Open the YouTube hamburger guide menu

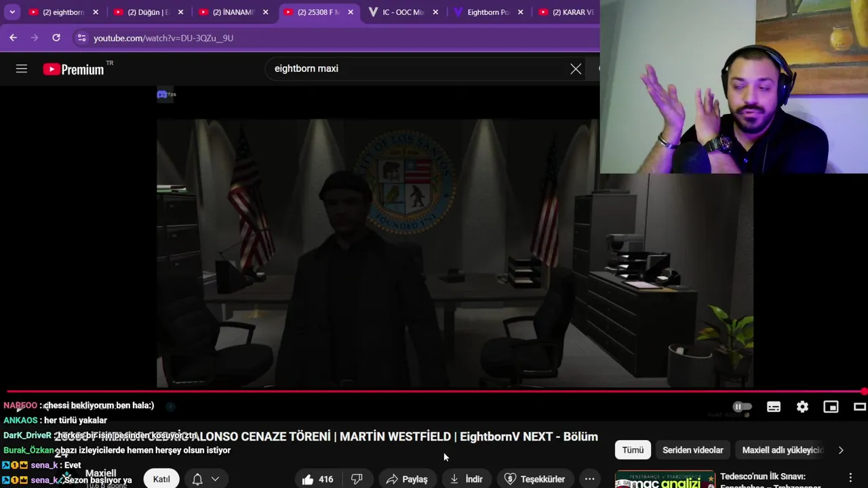pyautogui.click(x=22, y=68)
